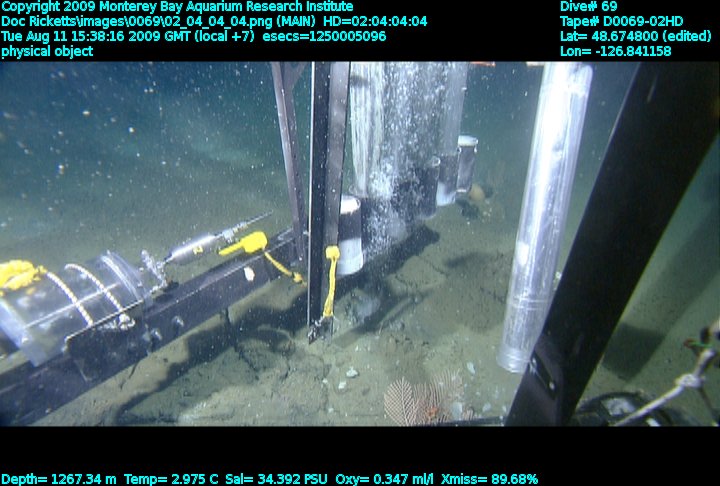Screen dimensions: 720x486
Task: Click the timestamp "Tue Aug 11 15:38:16 2009 GMT"
Action: 96,37
